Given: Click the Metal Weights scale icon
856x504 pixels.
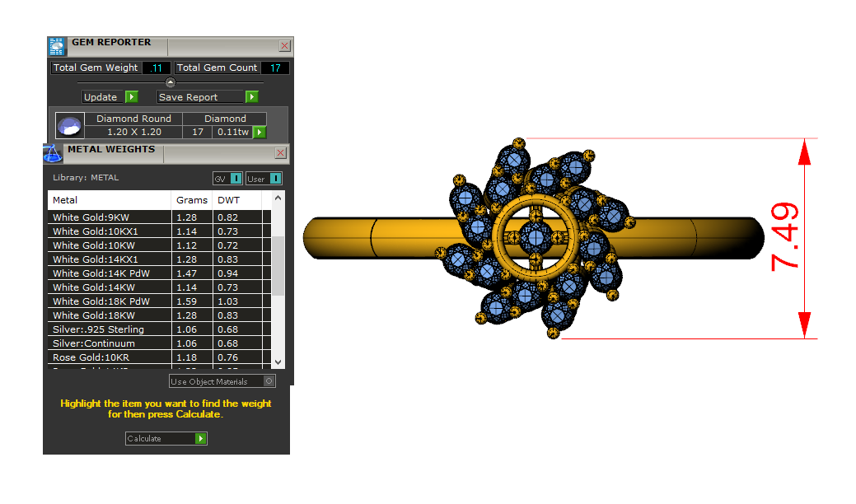Looking at the screenshot, I should point(53,153).
